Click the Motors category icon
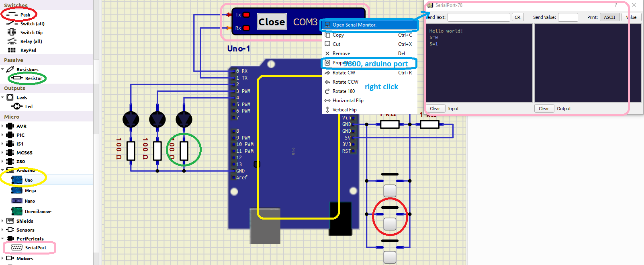 [x=10, y=259]
